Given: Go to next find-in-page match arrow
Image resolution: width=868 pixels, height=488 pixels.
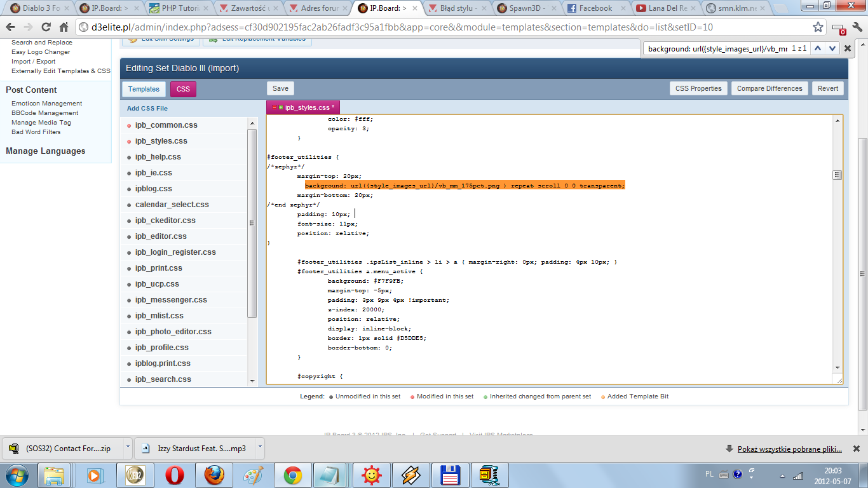Looking at the screenshot, I should pos(832,48).
